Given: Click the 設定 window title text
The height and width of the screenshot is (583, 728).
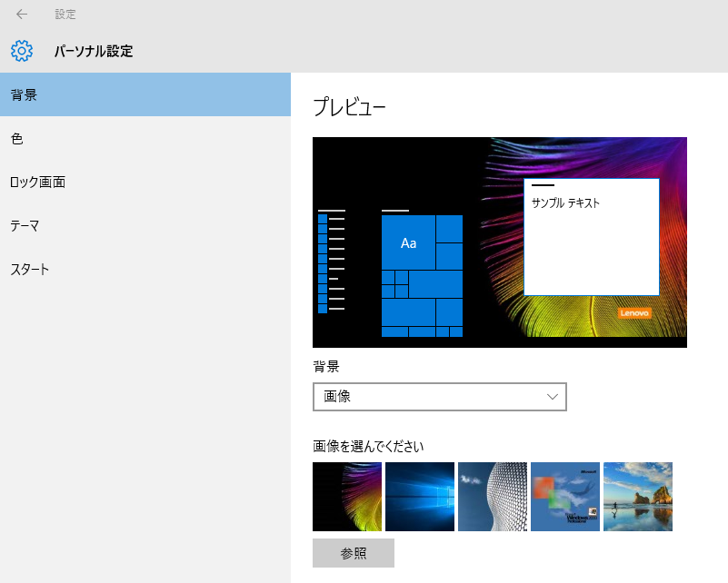Looking at the screenshot, I should (x=65, y=15).
